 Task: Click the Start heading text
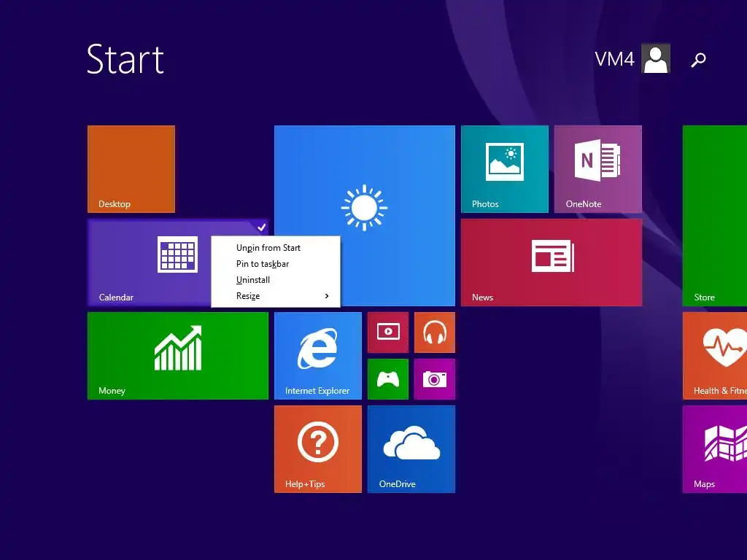[x=125, y=59]
